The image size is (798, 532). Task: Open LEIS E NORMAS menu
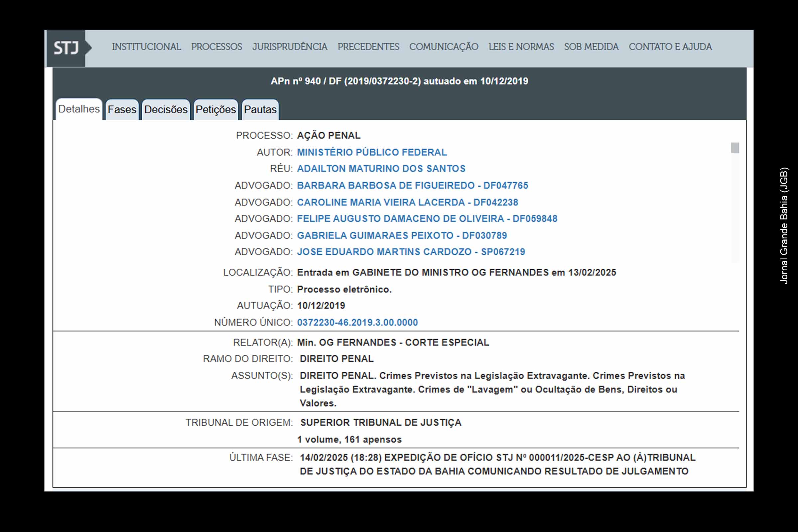521,47
